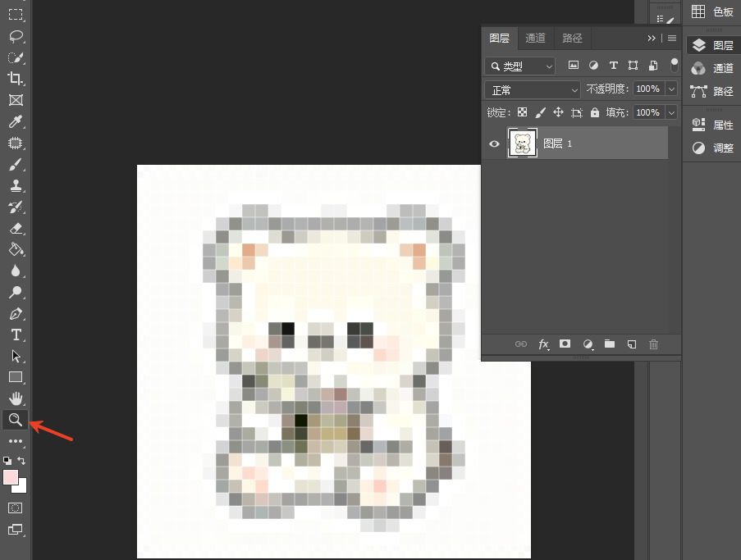Filter layers by adjustment layers
Viewport: 741px width, 560px height.
[593, 65]
